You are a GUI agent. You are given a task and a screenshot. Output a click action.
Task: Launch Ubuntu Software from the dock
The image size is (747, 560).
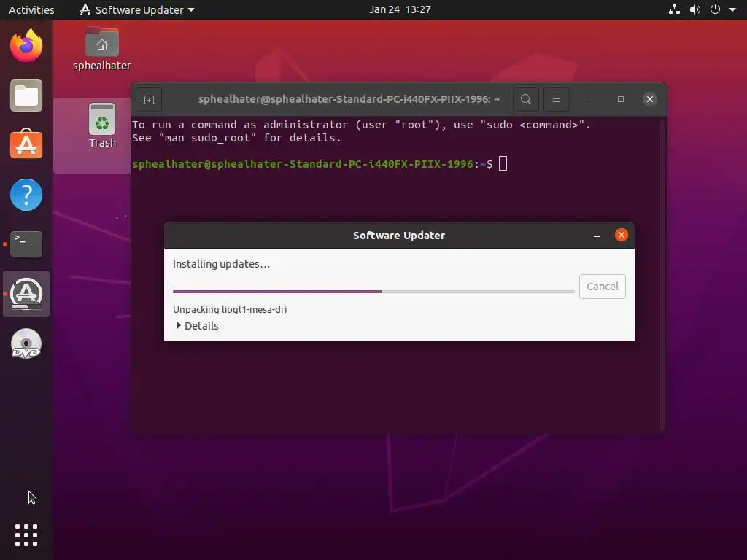tap(26, 145)
